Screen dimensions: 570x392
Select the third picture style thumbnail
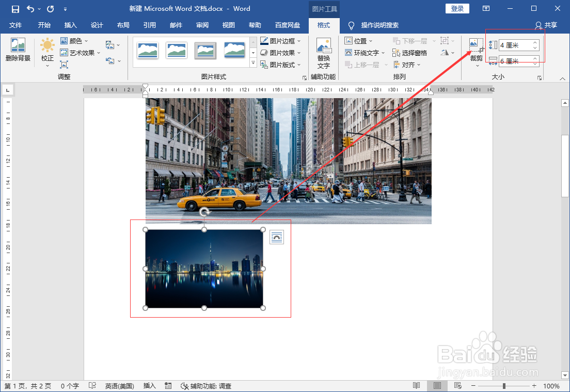(x=205, y=51)
